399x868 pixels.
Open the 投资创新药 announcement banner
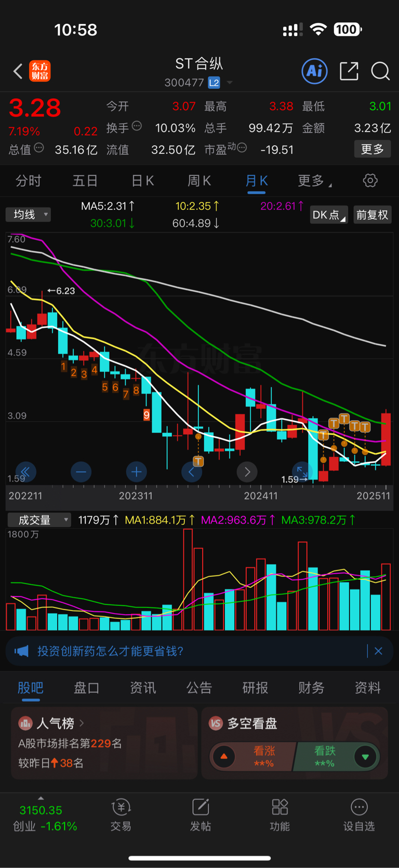click(199, 651)
